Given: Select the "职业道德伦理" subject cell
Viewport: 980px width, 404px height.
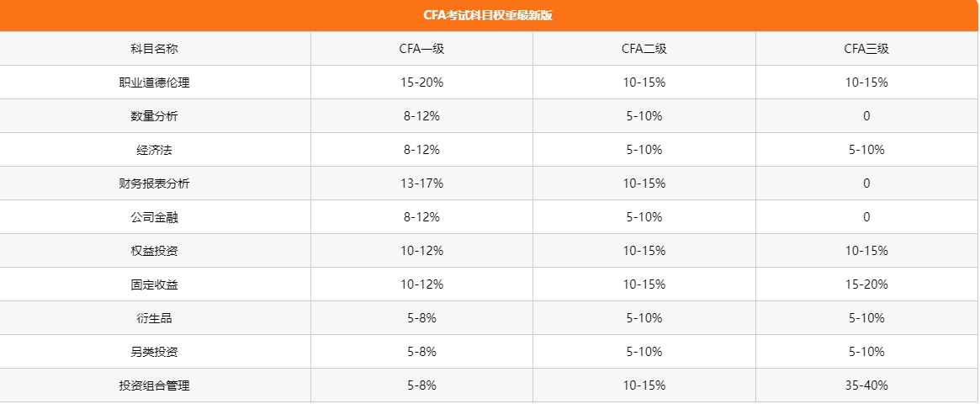Looking at the screenshot, I should (x=155, y=82).
